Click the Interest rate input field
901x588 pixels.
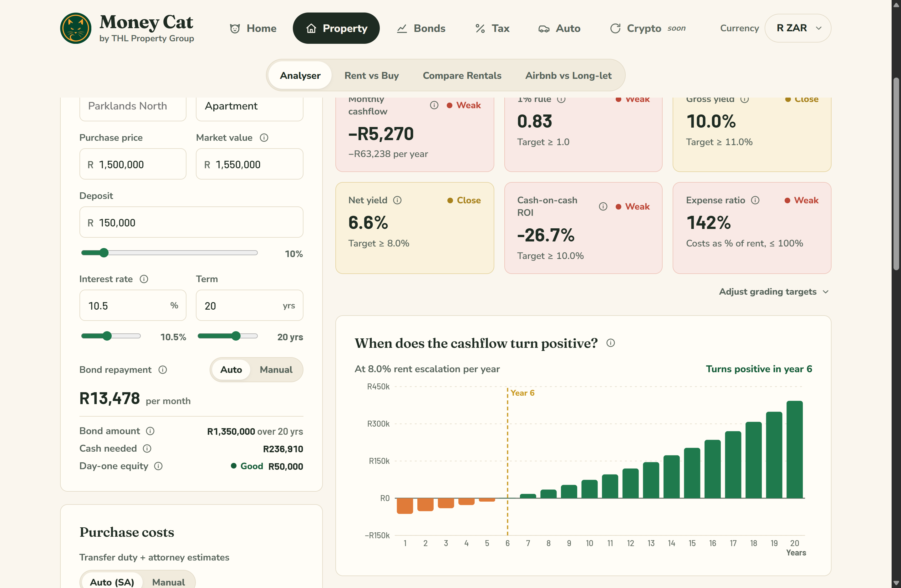[x=133, y=305]
